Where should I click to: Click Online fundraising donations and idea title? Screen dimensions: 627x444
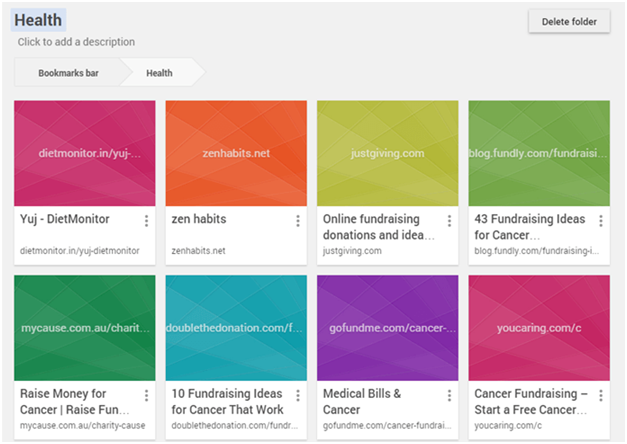click(378, 227)
